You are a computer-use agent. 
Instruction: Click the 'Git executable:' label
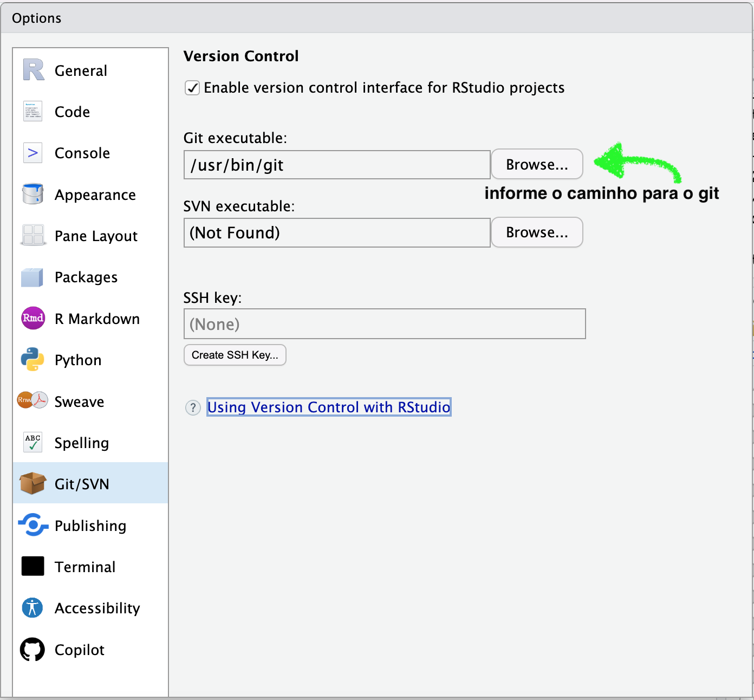[x=235, y=138]
